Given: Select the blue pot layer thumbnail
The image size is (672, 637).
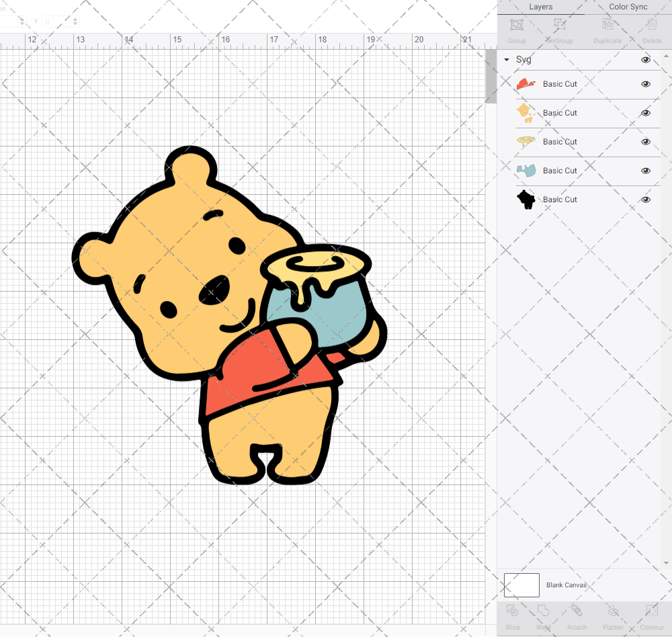Looking at the screenshot, I should coord(526,171).
